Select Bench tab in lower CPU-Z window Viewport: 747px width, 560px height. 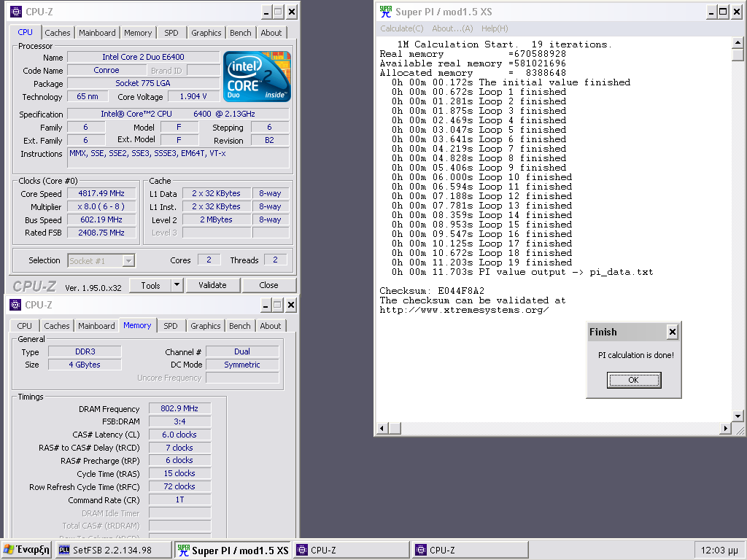(239, 326)
